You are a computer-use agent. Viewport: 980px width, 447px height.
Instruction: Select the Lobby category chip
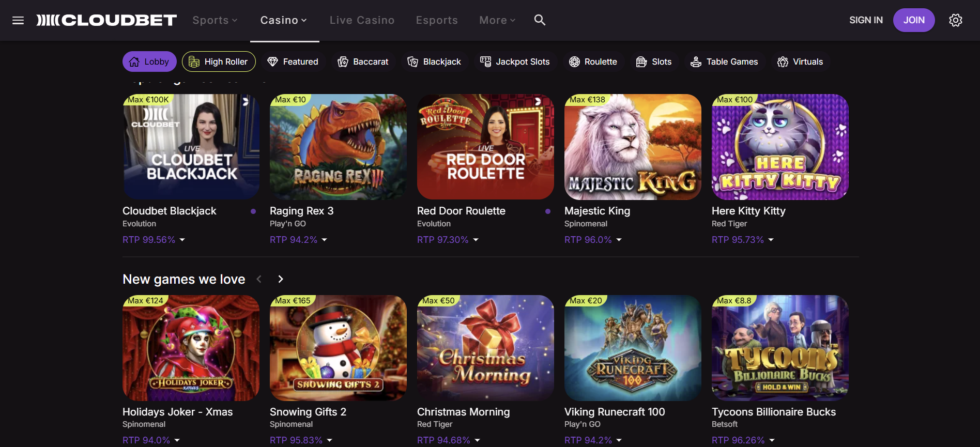[149, 62]
